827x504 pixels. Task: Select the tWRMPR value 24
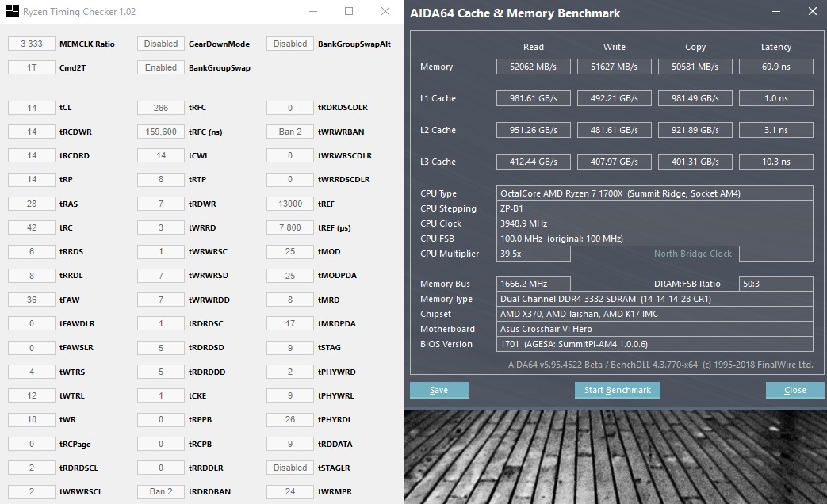click(290, 491)
